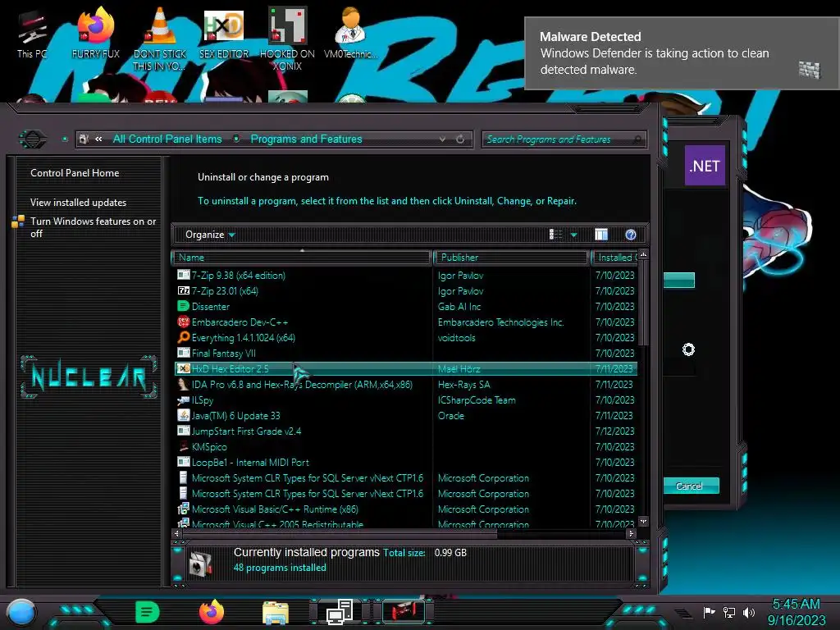Sort by the Name column header
This screenshot has width=840, height=630.
coord(303,258)
